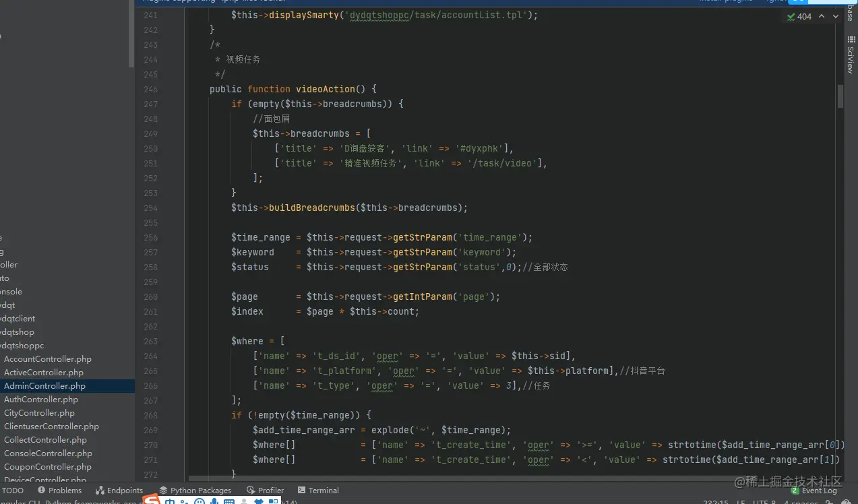
Task: Select ConsoleController.php in the project tree
Action: pos(48,453)
